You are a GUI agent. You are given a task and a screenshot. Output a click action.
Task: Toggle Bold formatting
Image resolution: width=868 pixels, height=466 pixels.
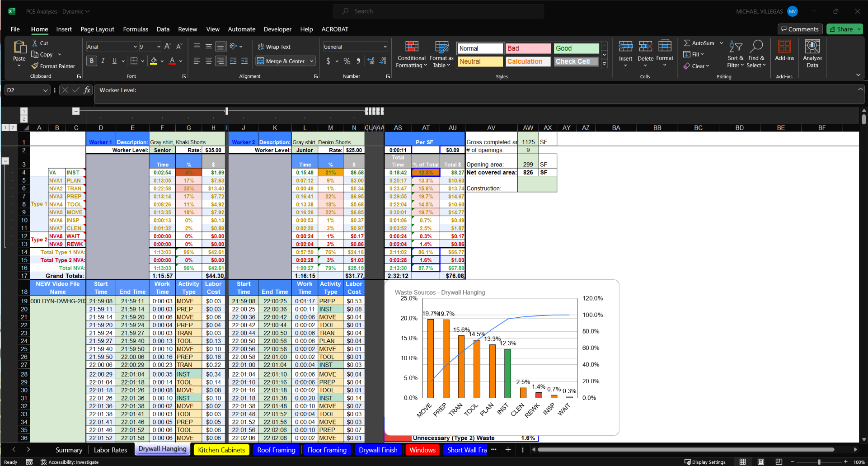click(x=92, y=61)
